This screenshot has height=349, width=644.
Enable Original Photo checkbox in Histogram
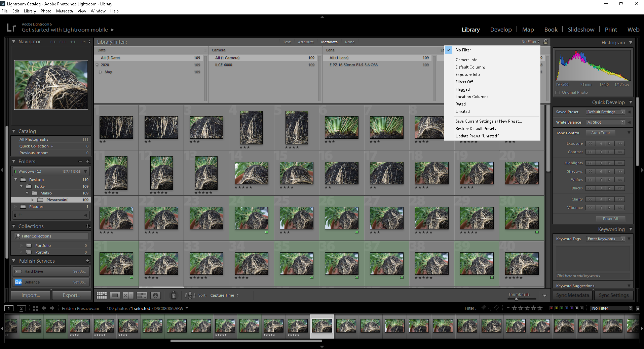pos(558,92)
